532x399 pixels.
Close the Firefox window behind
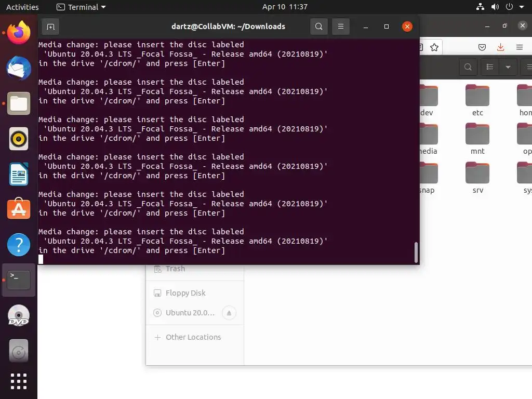tap(523, 25)
